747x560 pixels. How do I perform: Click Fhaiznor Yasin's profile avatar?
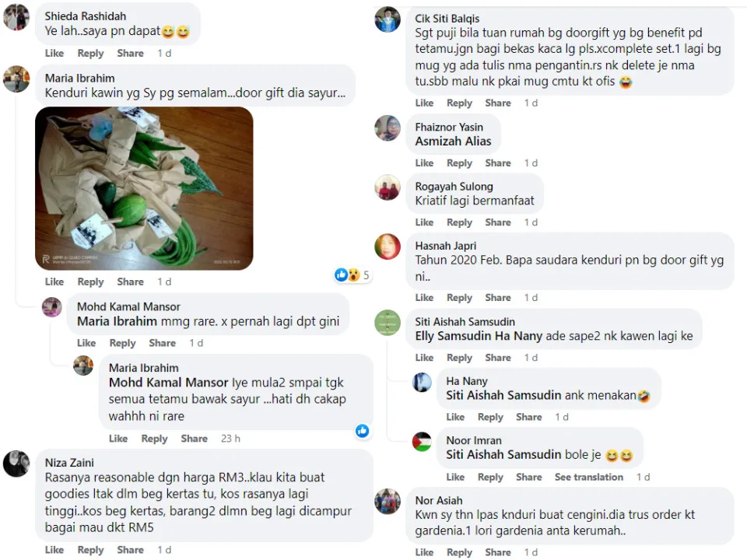pyautogui.click(x=388, y=128)
